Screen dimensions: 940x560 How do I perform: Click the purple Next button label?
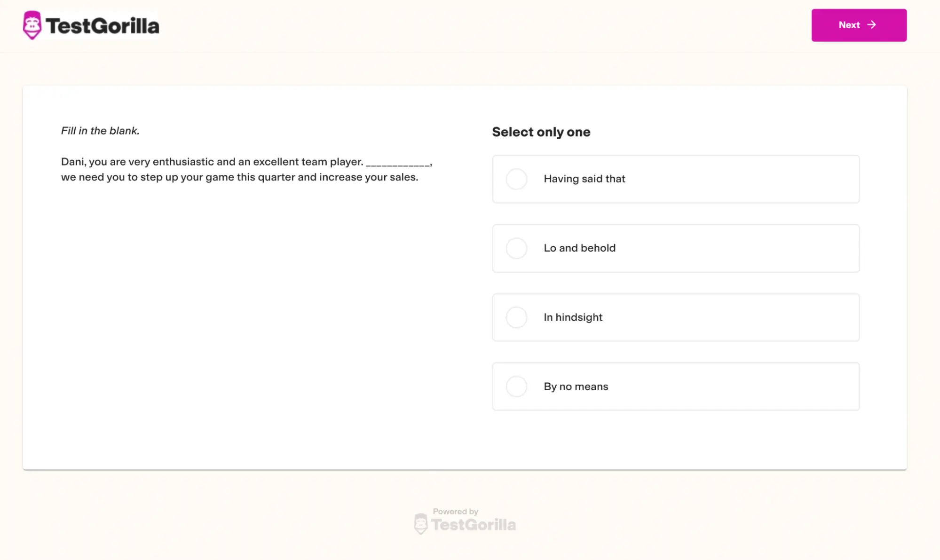point(849,24)
